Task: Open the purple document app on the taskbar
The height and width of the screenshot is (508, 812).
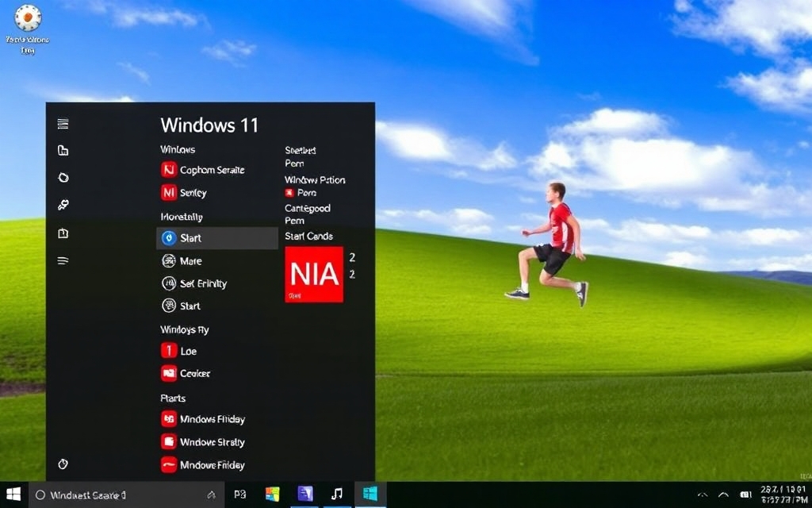Action: [305, 495]
